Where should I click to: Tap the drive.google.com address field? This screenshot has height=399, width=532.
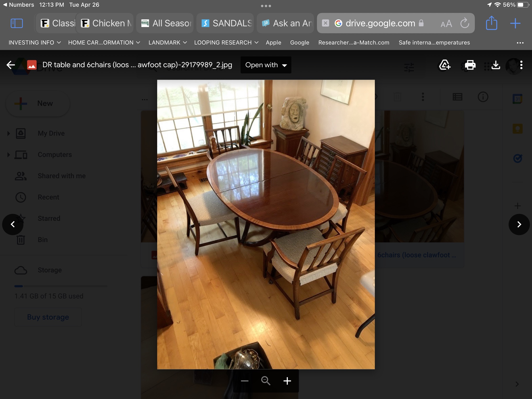[x=380, y=23]
